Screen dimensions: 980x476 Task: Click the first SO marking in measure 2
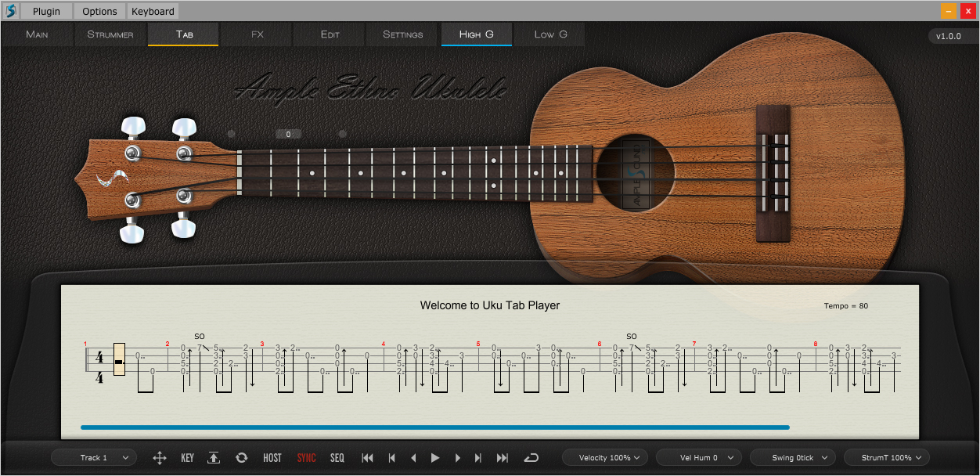click(x=200, y=337)
